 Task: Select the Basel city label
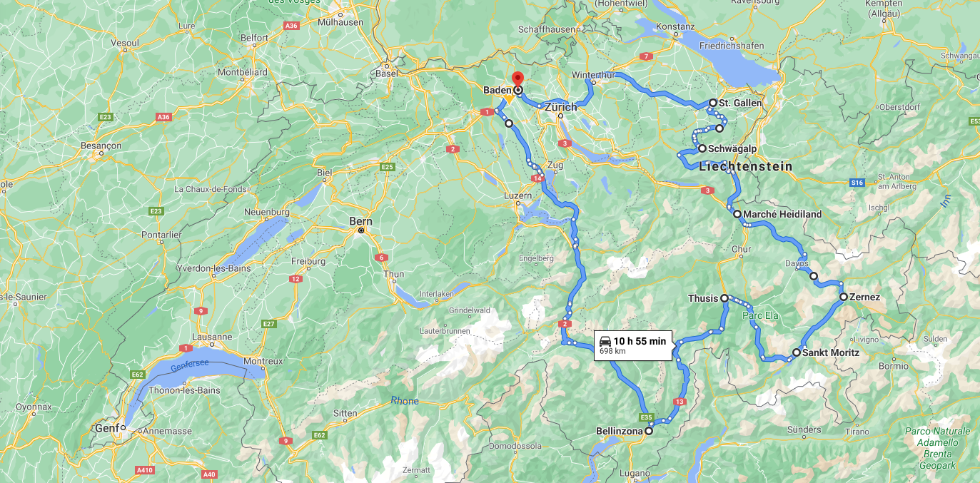click(387, 73)
